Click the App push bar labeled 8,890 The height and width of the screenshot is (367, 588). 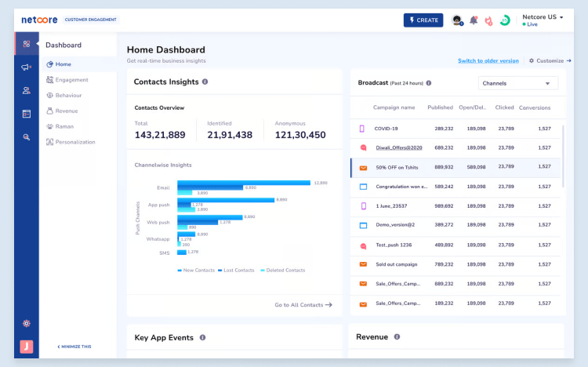click(x=226, y=200)
